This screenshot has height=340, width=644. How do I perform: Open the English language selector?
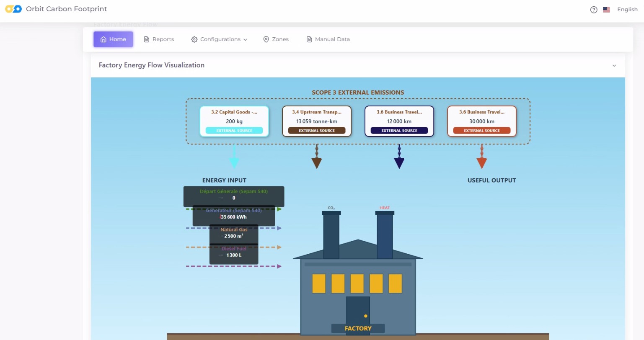click(x=627, y=10)
